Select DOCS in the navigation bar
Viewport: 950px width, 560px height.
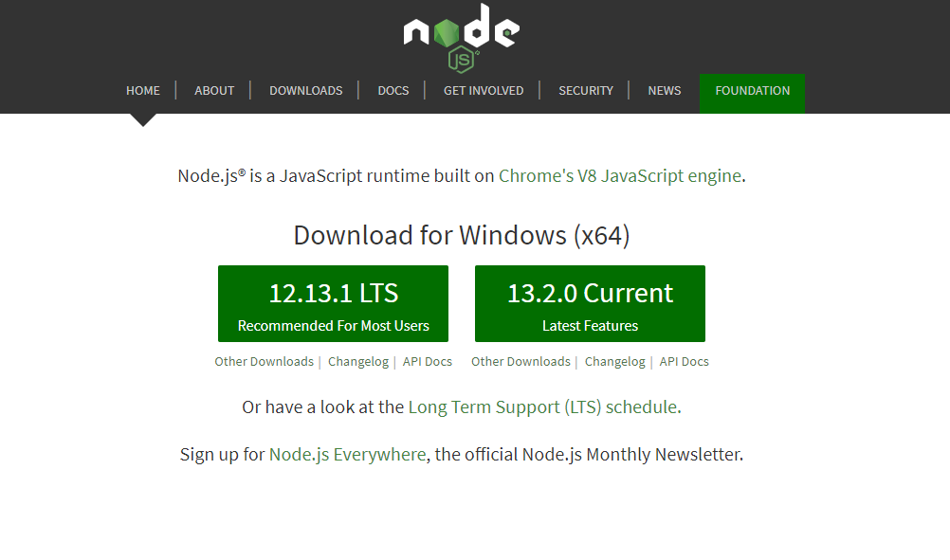(393, 91)
